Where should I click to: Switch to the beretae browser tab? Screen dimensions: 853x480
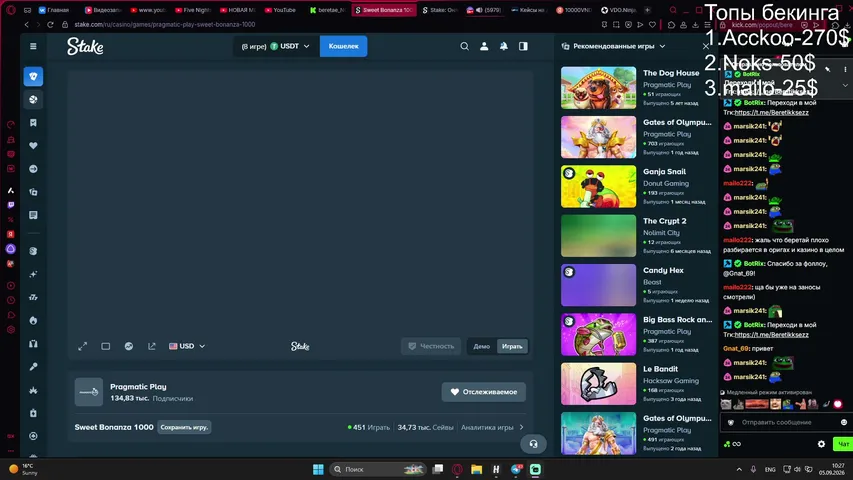(327, 10)
